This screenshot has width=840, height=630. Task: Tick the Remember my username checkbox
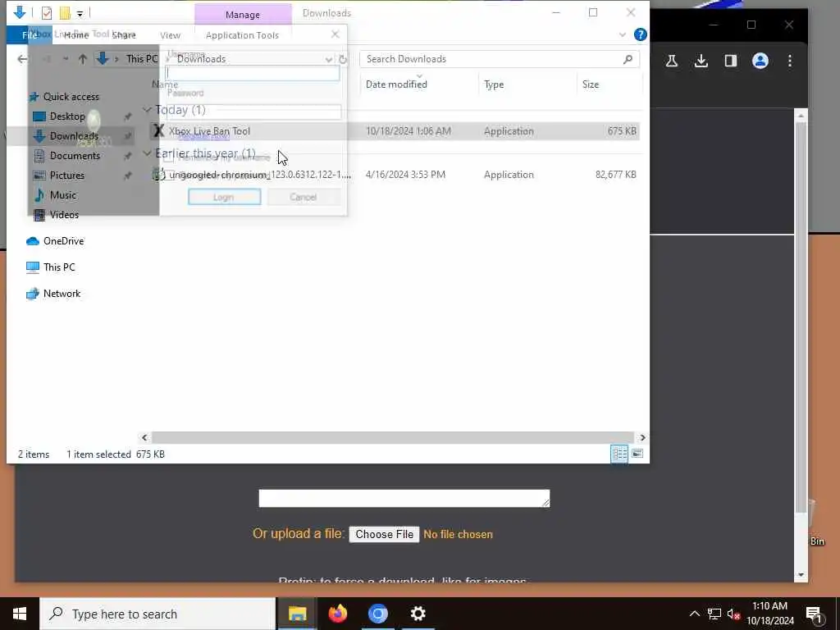(168, 157)
